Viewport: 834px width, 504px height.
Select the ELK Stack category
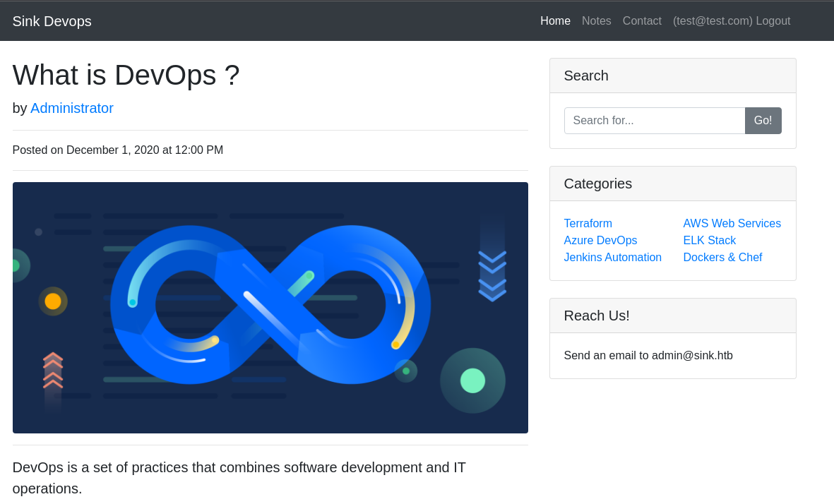(709, 241)
